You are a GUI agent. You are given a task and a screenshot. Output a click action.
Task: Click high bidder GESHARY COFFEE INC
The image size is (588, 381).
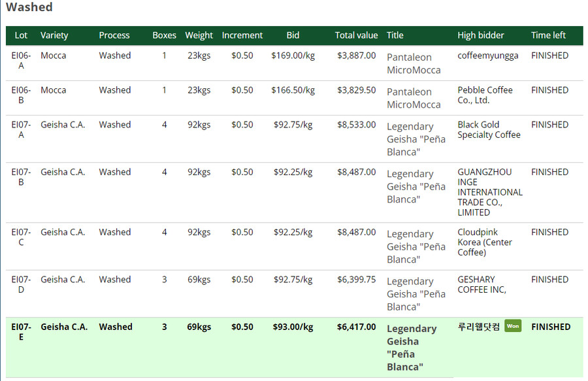(x=482, y=284)
